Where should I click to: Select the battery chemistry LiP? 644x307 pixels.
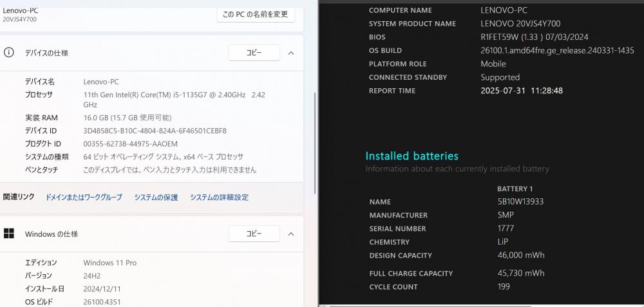tap(503, 242)
